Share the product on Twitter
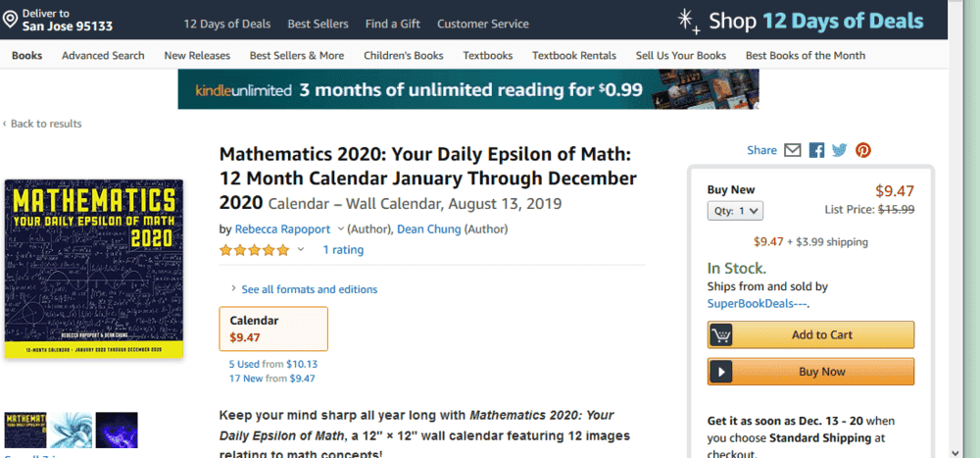Screen dimensions: 980x458 (840, 150)
